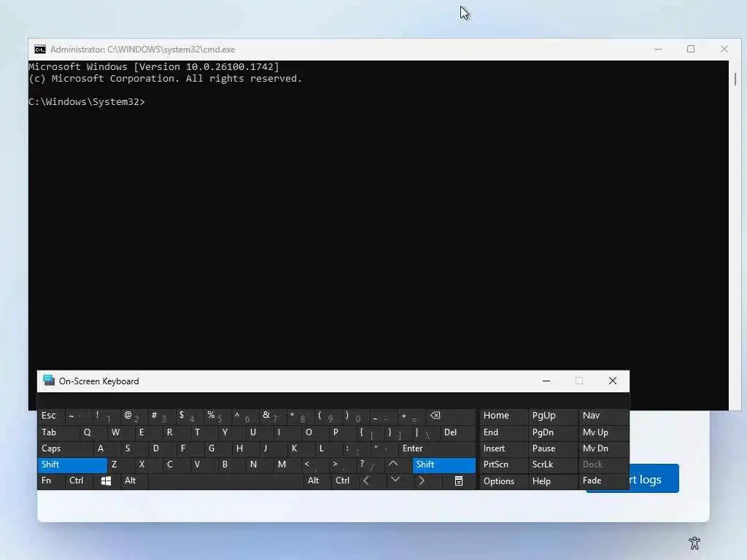Open keyboard Options

tap(503, 481)
